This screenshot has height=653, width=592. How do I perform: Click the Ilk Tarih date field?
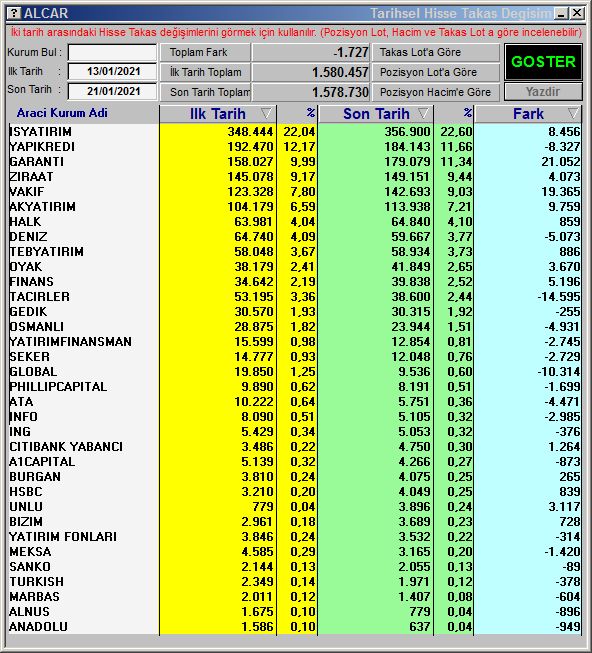point(112,72)
